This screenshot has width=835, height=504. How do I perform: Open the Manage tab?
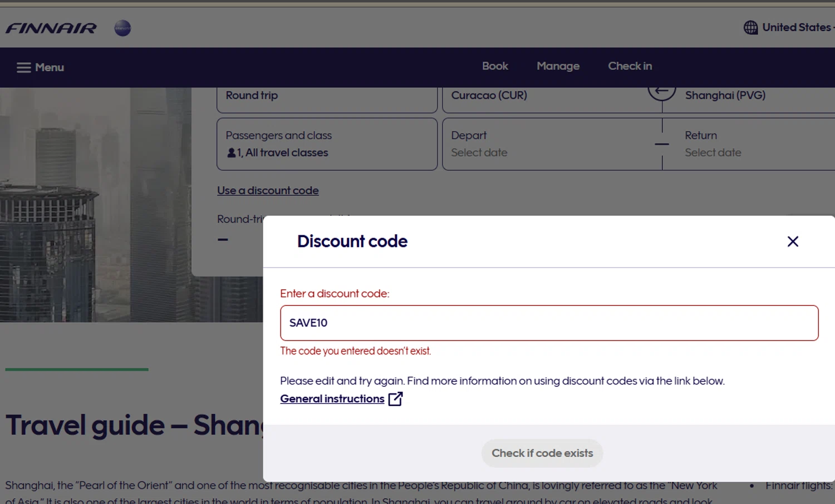point(558,66)
